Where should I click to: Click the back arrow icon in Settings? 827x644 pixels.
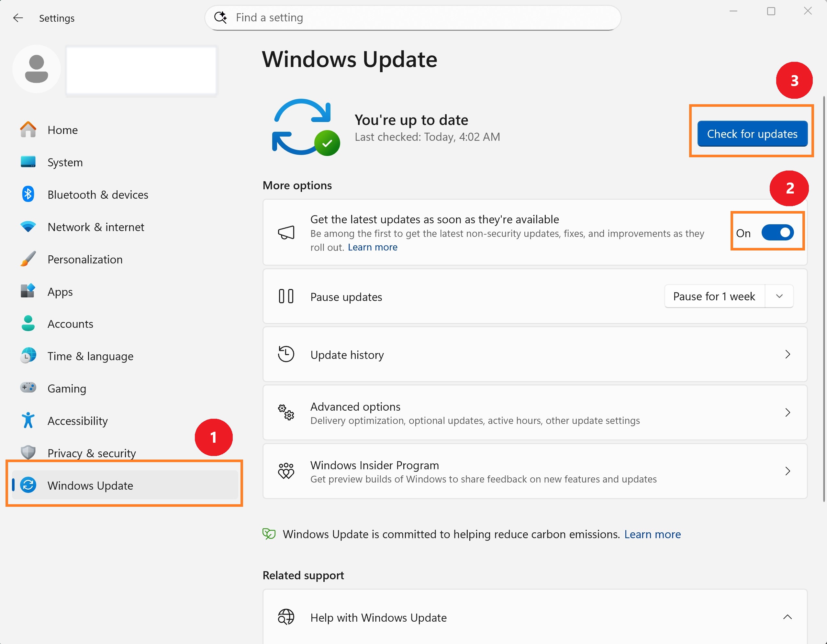[x=18, y=18]
